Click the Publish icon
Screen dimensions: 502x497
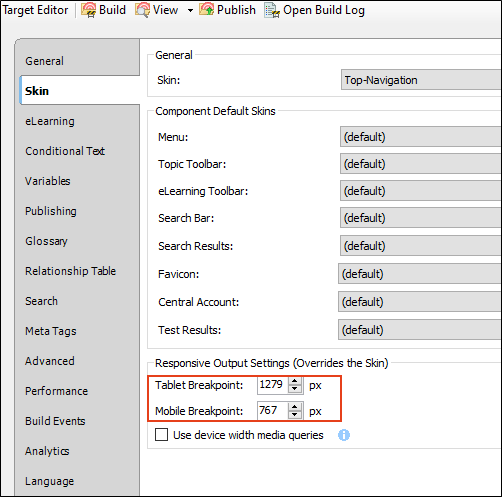[x=206, y=10]
